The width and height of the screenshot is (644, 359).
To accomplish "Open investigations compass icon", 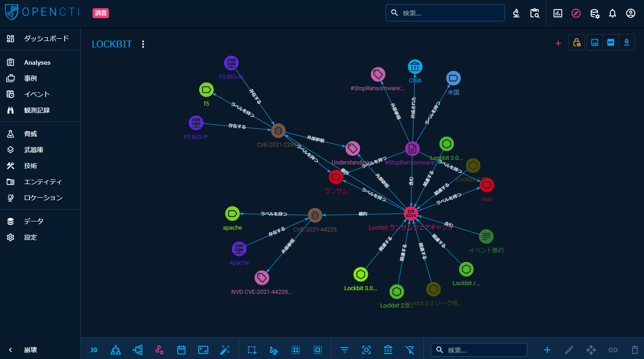I will click(576, 13).
